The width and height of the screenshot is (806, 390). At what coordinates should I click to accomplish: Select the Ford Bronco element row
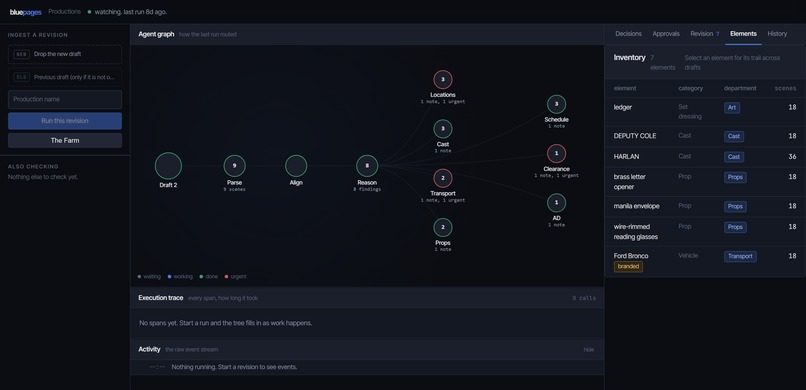705,262
